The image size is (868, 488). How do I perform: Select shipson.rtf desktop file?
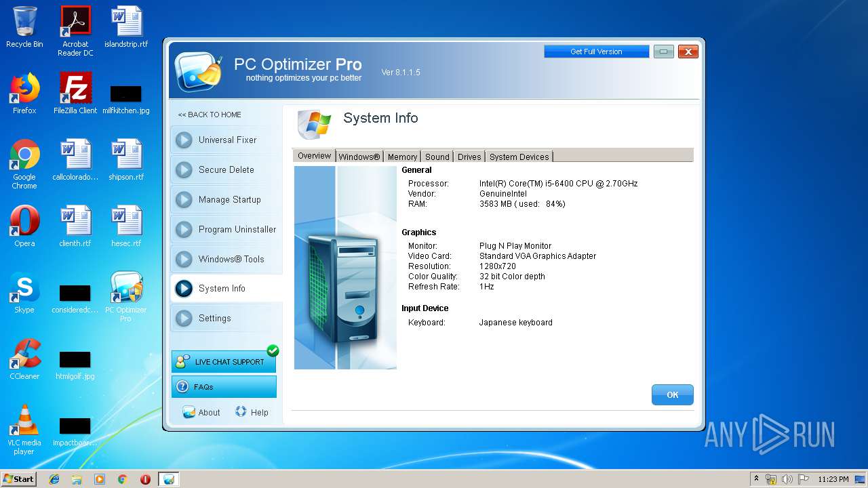click(x=126, y=160)
